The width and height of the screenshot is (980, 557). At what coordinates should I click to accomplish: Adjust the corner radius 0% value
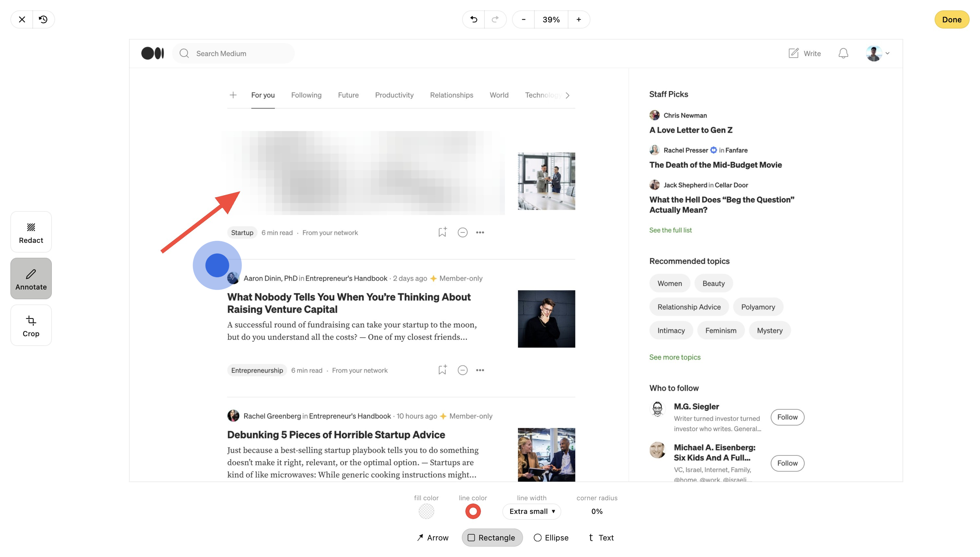click(x=597, y=512)
